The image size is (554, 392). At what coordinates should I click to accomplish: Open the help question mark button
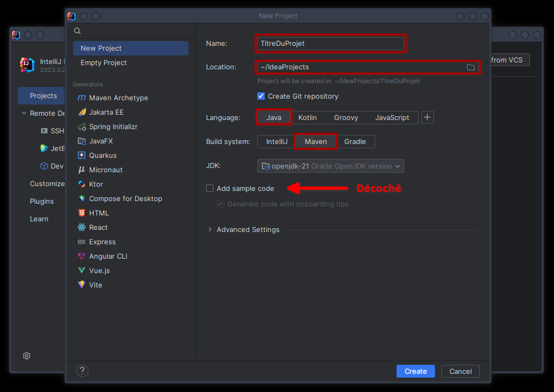(x=82, y=371)
